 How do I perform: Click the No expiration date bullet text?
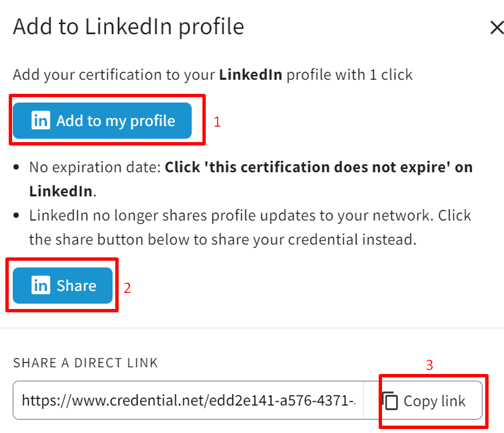[251, 179]
